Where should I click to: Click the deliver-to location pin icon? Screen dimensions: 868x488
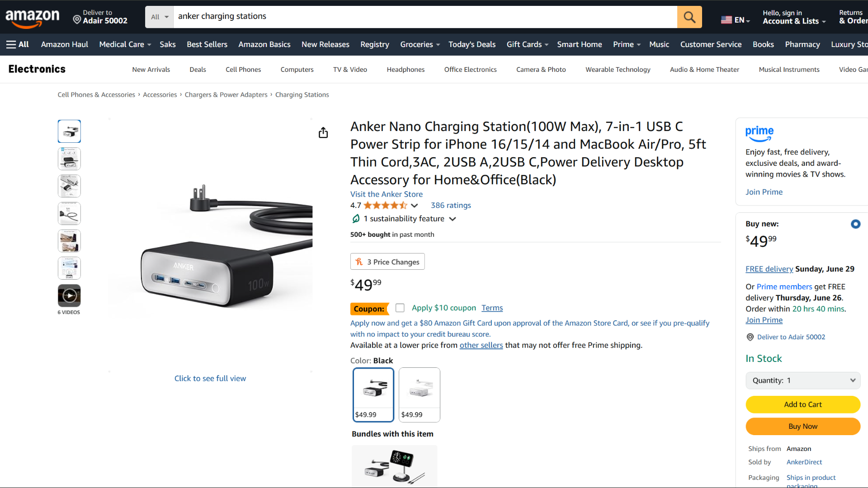pyautogui.click(x=77, y=19)
